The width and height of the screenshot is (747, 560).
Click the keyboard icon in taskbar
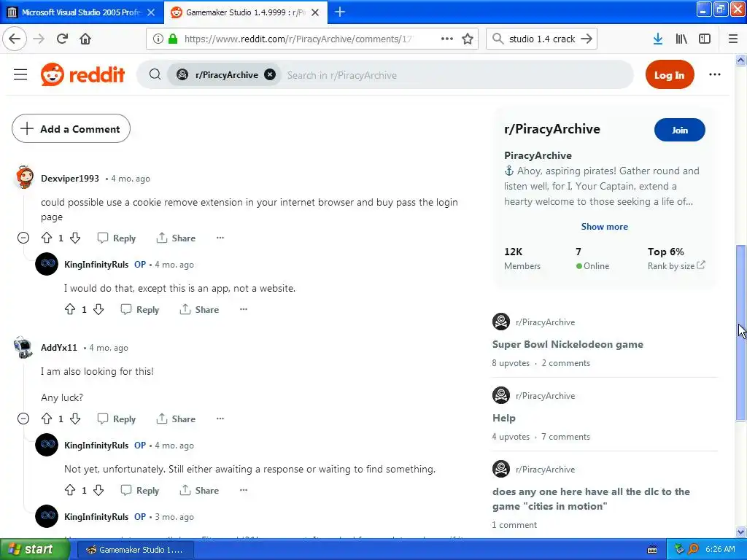[x=652, y=550]
